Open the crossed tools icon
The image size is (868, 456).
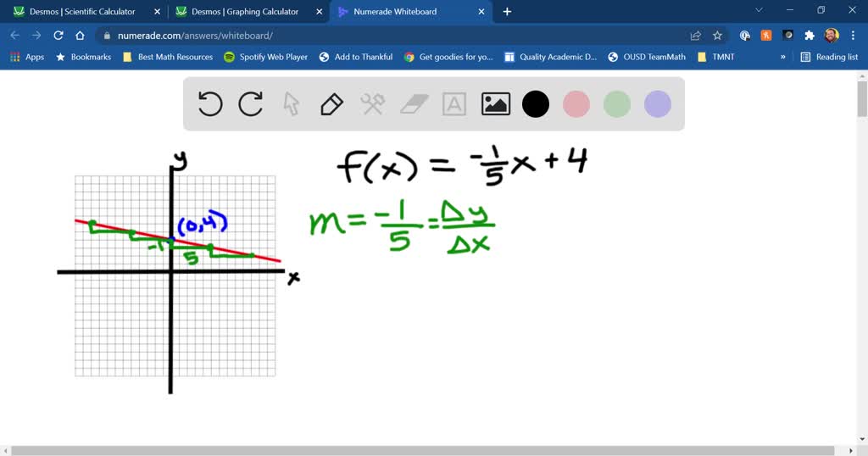373,104
